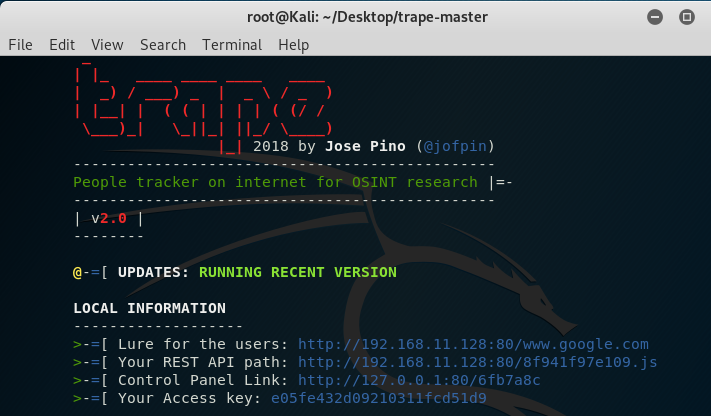
Task: Click the window title root@Kali trape-master
Action: point(367,17)
